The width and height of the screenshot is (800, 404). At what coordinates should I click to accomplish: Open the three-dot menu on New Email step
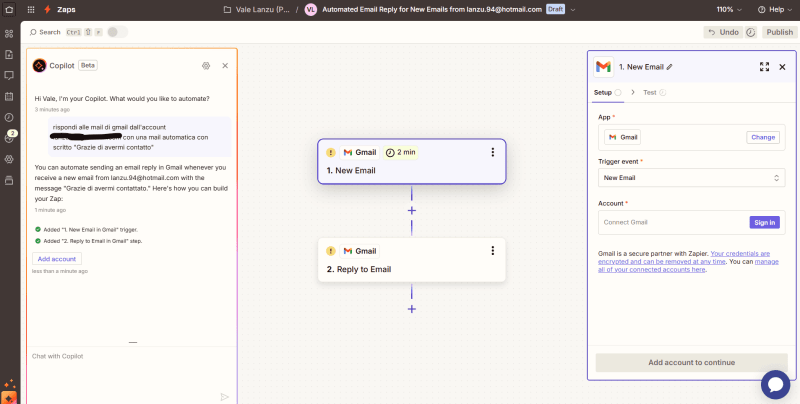tap(492, 152)
